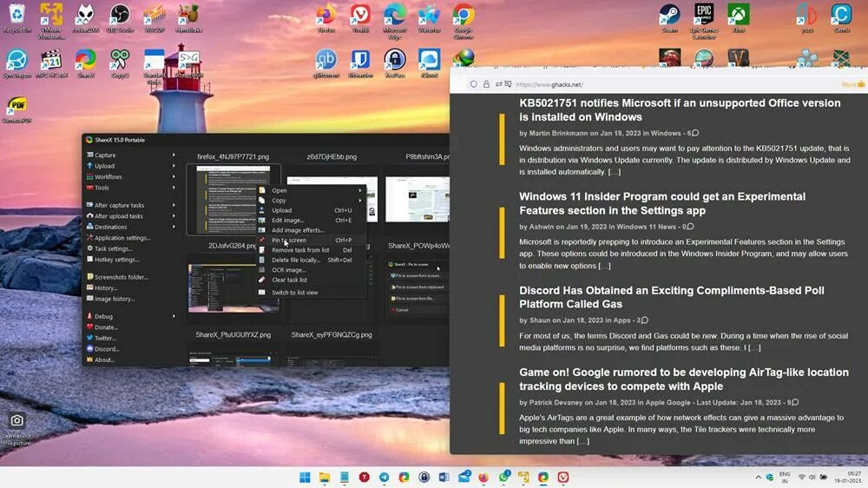
Task: Choose OCR image in context menu
Action: [311, 270]
